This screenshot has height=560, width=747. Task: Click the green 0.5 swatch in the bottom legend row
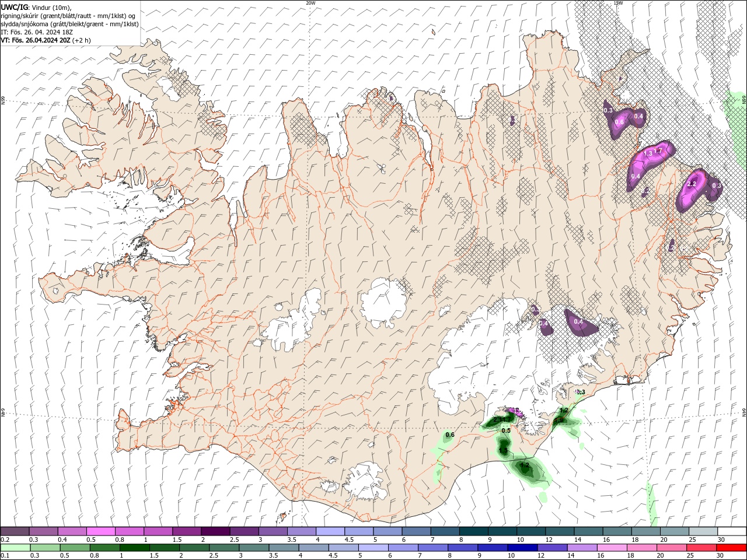coord(75,548)
